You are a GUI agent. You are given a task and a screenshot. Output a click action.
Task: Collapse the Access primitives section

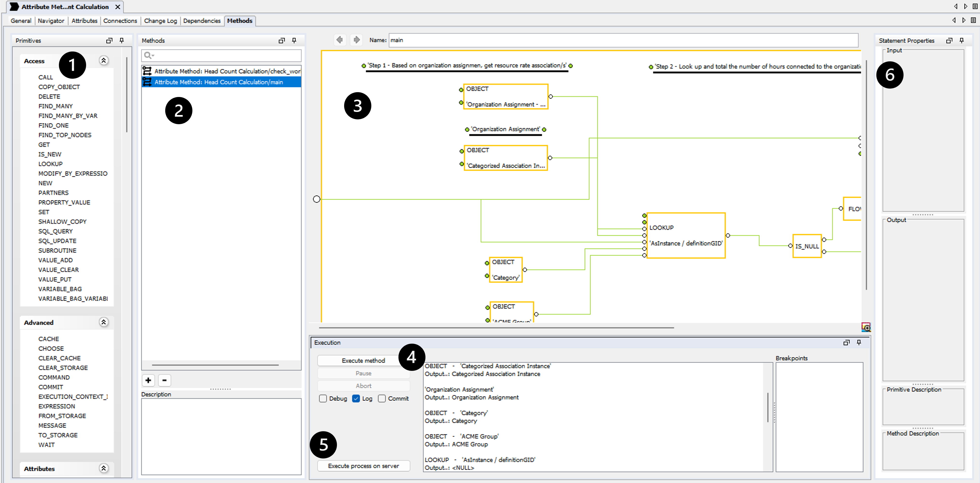pos(103,60)
